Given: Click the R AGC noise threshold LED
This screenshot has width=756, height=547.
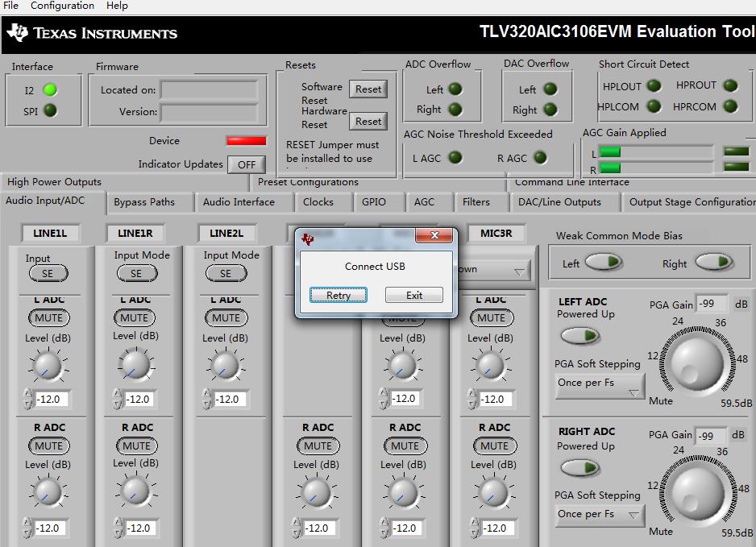Looking at the screenshot, I should [540, 158].
